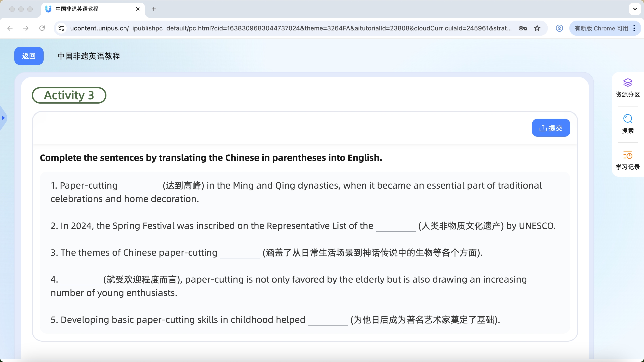The height and width of the screenshot is (362, 644).
Task: Open 学习记录 study records icon
Action: 627,155
